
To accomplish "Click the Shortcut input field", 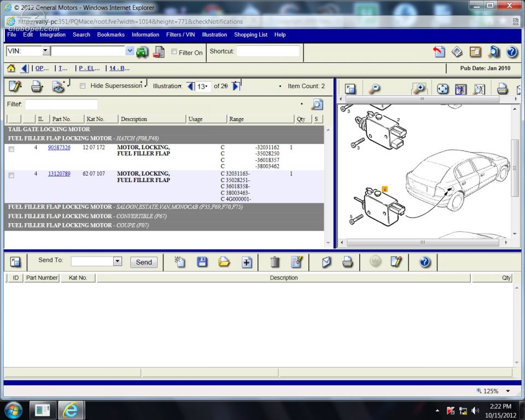I will coord(267,51).
